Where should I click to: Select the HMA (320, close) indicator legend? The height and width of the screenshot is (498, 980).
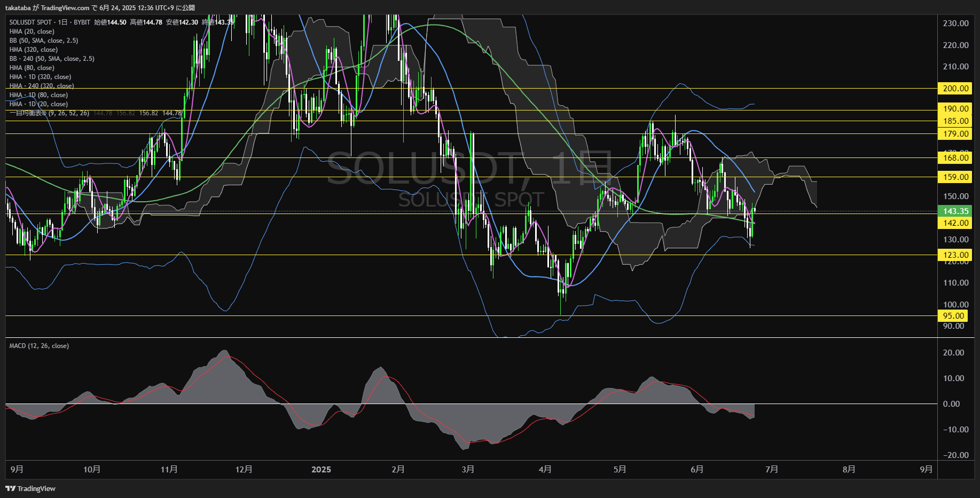34,50
